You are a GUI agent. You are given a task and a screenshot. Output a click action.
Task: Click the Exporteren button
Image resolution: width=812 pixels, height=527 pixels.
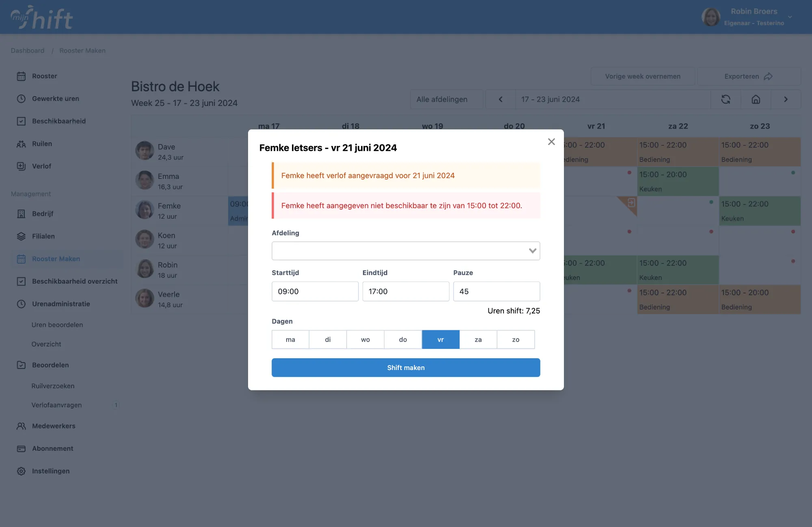(749, 76)
